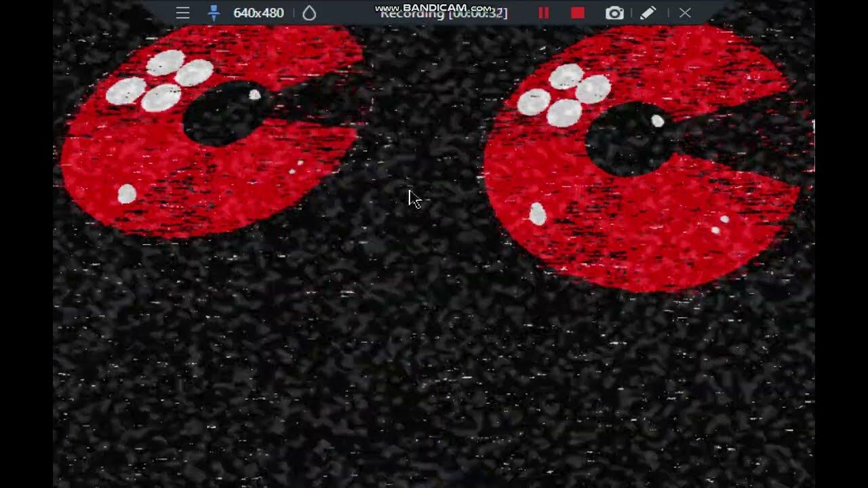Close the Bandicam recording toolbar
Image resolution: width=868 pixels, height=488 pixels.
pyautogui.click(x=685, y=13)
